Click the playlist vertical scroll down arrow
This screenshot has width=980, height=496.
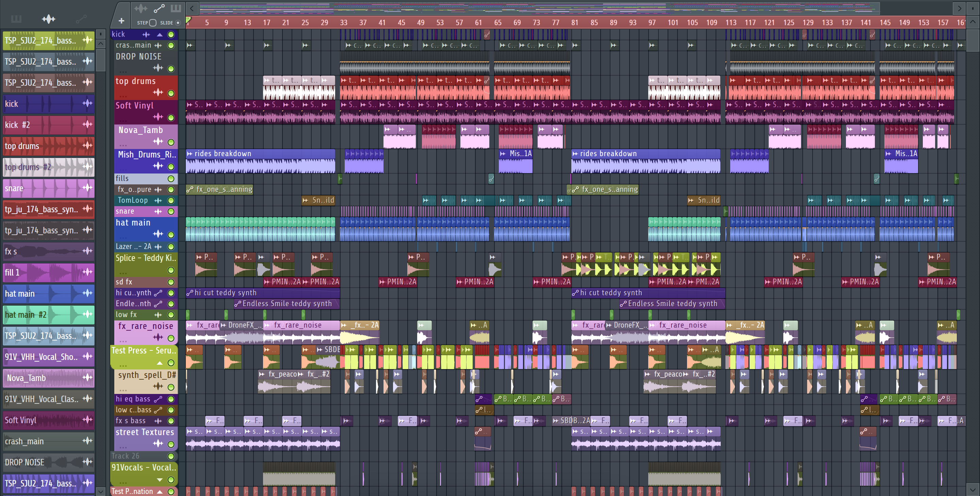coord(973,490)
